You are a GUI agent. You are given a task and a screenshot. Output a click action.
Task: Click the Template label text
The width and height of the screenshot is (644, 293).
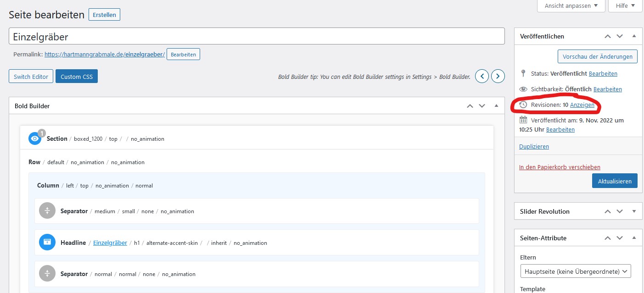pos(533,289)
